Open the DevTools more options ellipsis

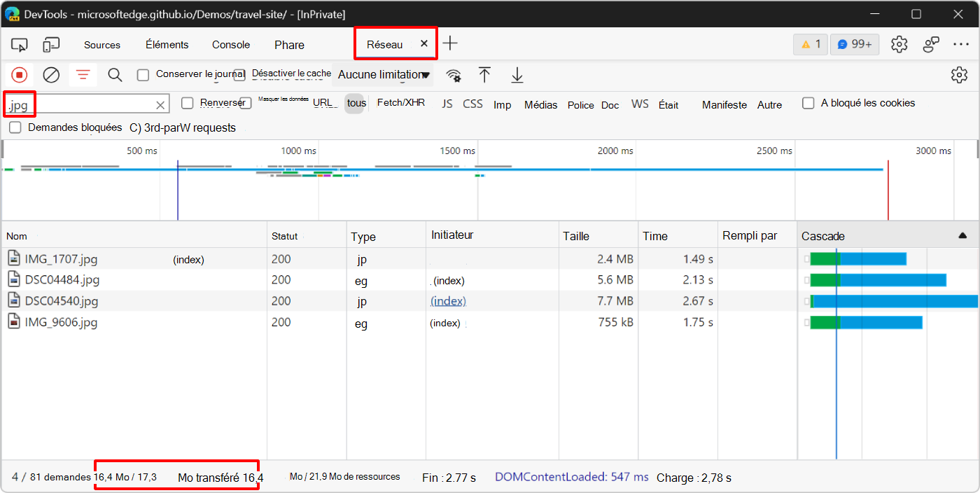961,45
